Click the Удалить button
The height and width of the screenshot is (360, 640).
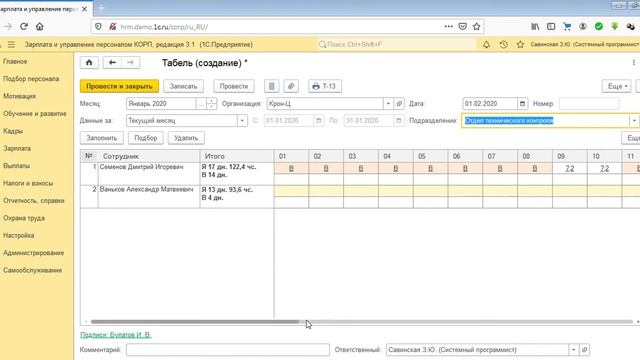pos(186,138)
